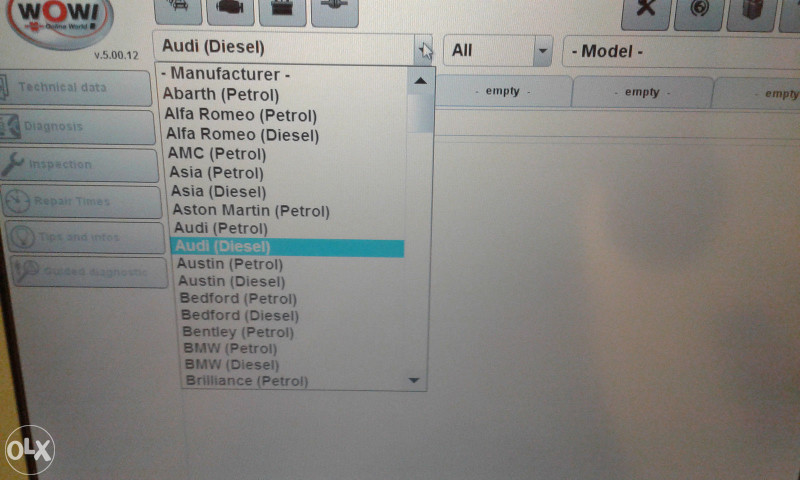Open the Repair Times section
The image size is (800, 480).
[x=82, y=202]
